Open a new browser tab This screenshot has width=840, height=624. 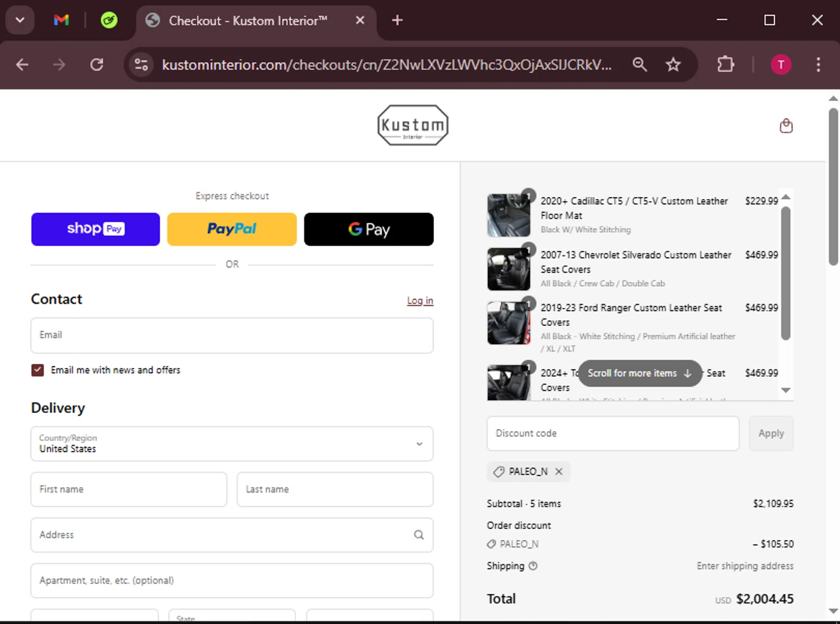(x=397, y=20)
